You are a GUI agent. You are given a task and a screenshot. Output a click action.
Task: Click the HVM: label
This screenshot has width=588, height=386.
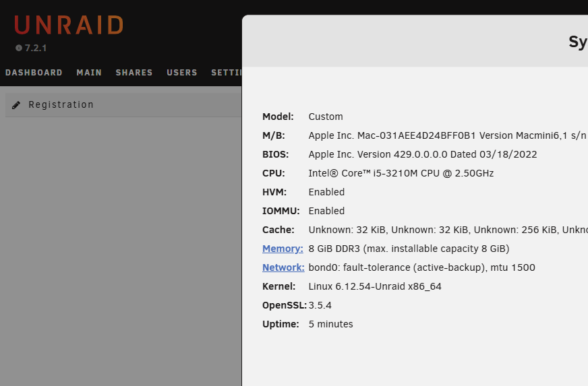tap(274, 192)
